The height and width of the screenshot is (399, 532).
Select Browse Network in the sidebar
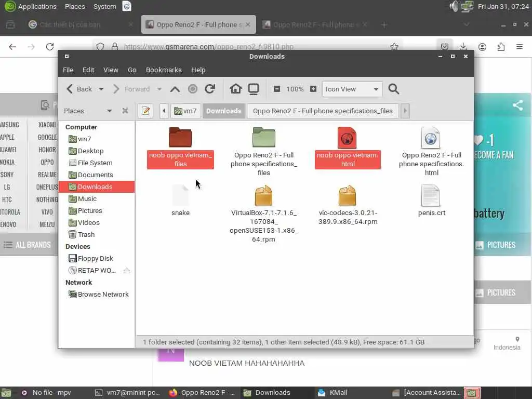tap(97, 295)
